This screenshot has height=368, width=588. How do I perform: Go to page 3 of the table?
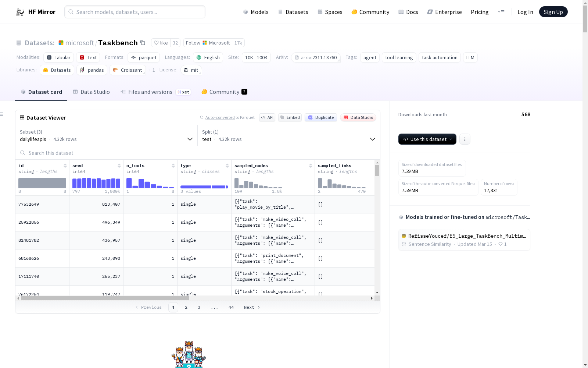click(199, 307)
